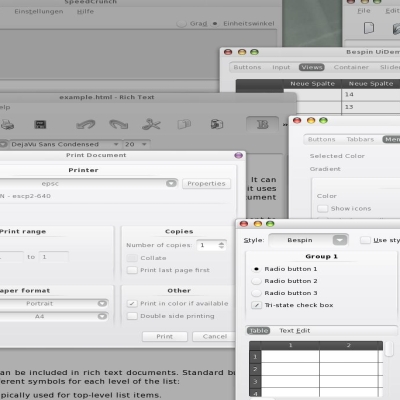The height and width of the screenshot is (400, 400).
Task: Switch to the Text Edit tab
Action: [295, 331]
